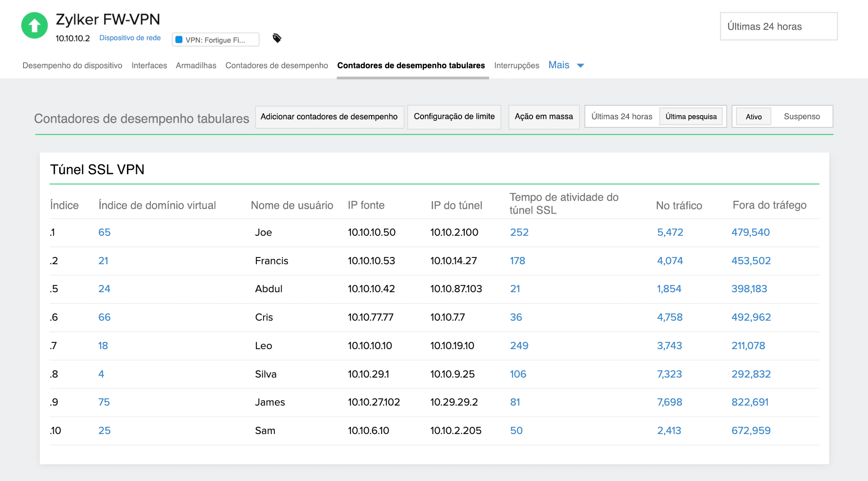This screenshot has height=481, width=868.
Task: Click the tag icon next to VPN chip
Action: pos(277,38)
